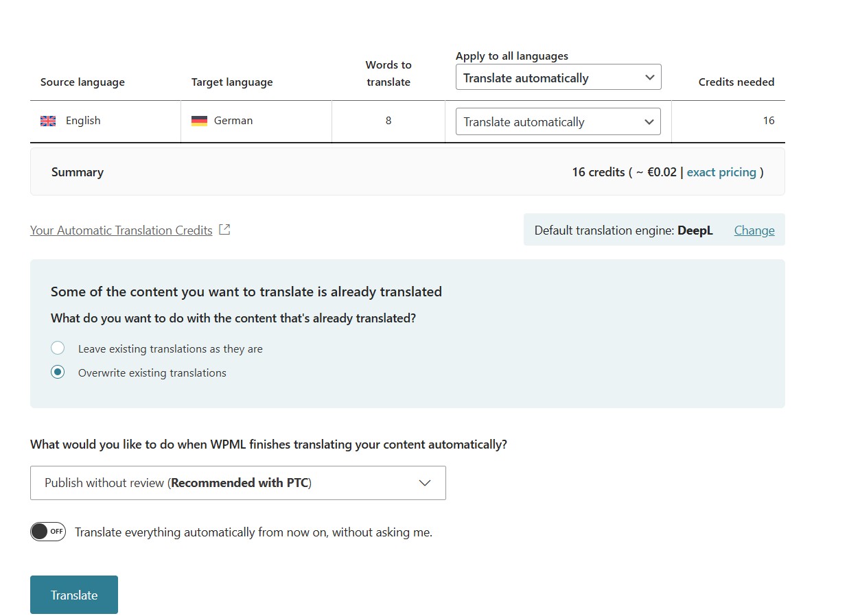Viewport: 860px width, 616px height.
Task: Select the Overwrite existing translations option
Action: tap(58, 372)
